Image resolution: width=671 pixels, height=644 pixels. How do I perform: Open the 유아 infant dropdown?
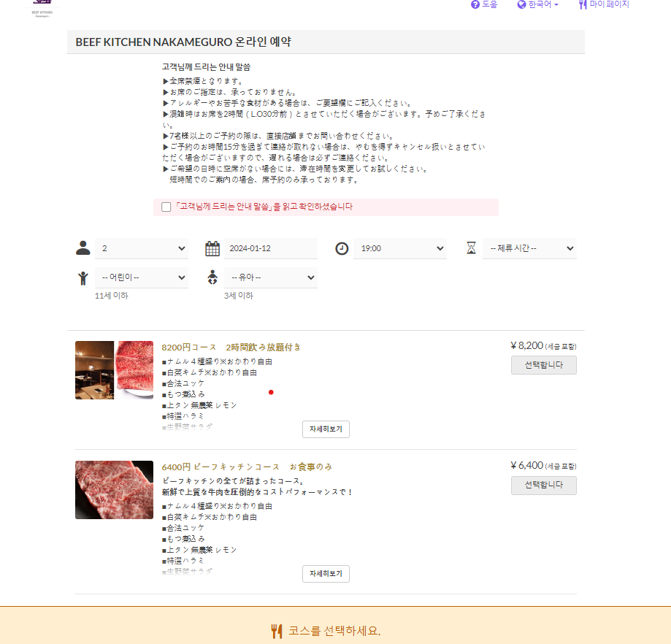point(271,277)
